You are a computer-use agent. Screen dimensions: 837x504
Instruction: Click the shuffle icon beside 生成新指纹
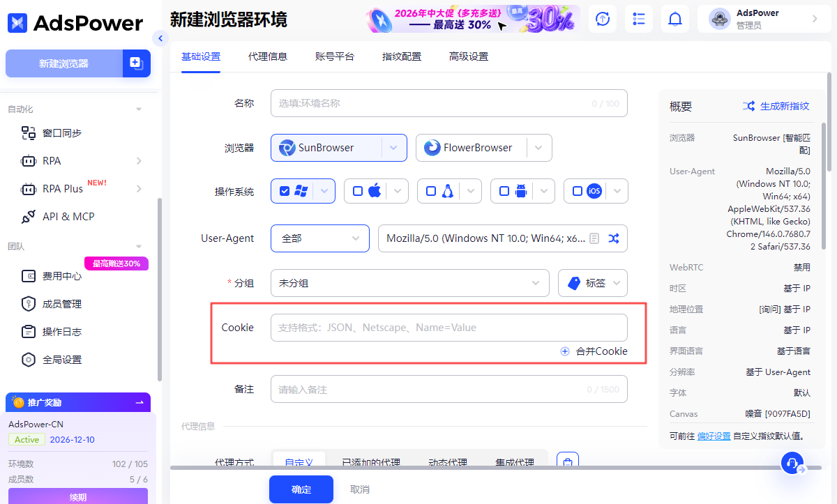(x=748, y=106)
